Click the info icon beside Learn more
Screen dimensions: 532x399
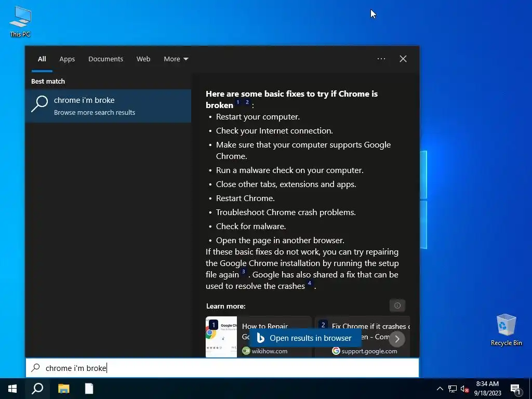tap(397, 305)
